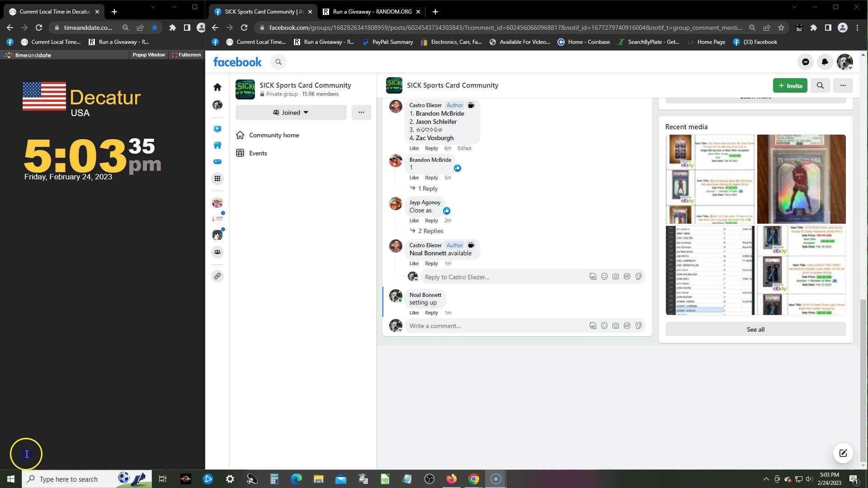Open the Joined dropdown
Viewport: 868px width, 488px height.
point(291,113)
